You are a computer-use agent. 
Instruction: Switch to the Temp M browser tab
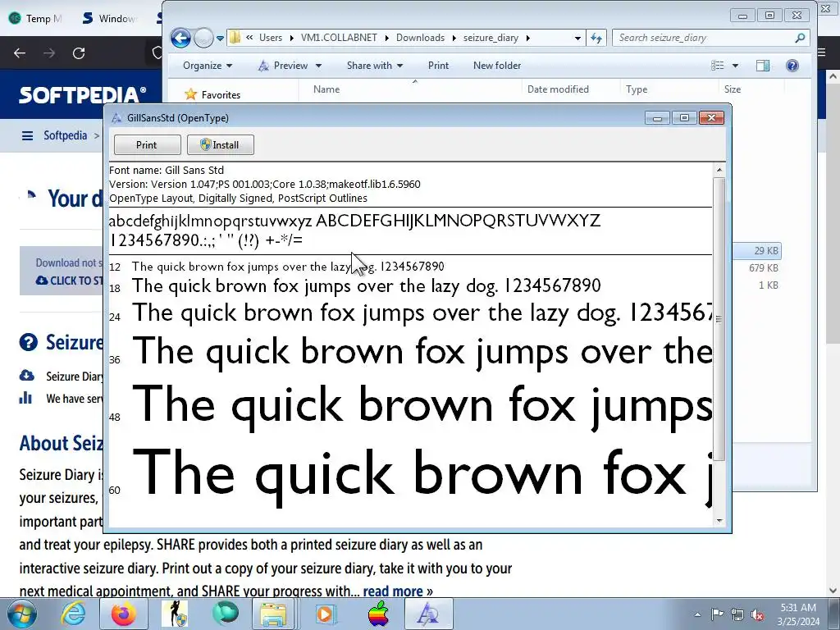click(36, 18)
